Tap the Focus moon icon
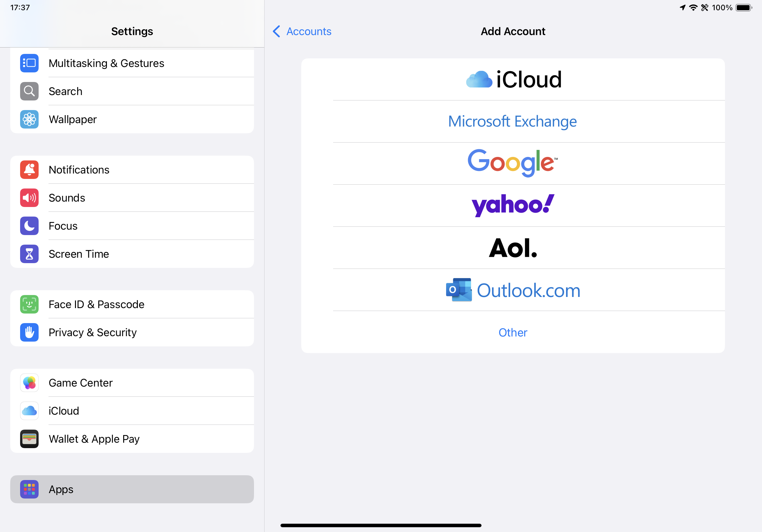This screenshot has width=762, height=532. 29,226
